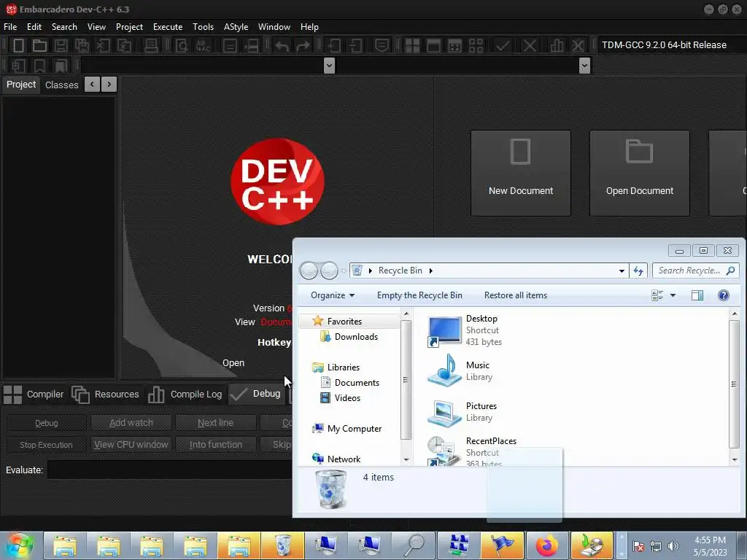Expand the Organize menu in Recycle Bin
This screenshot has height=560, width=747.
(333, 295)
